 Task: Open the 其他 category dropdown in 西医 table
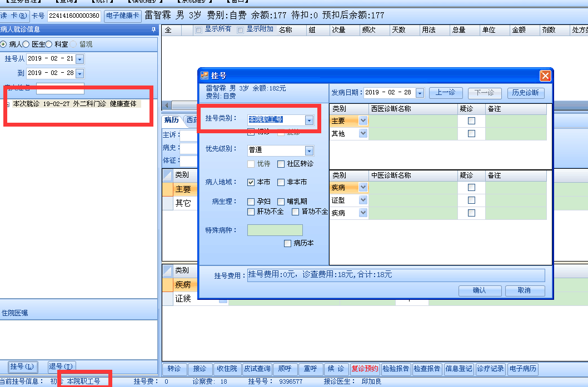point(363,133)
